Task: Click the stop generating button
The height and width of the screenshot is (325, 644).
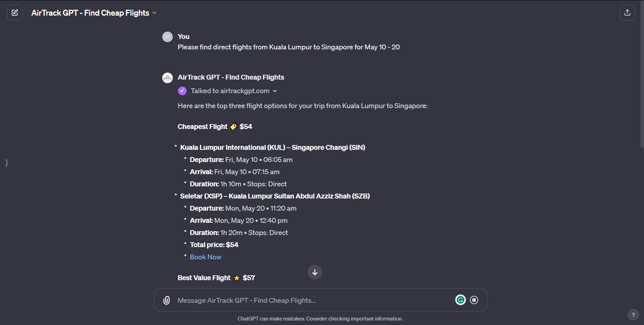Action: click(x=474, y=300)
